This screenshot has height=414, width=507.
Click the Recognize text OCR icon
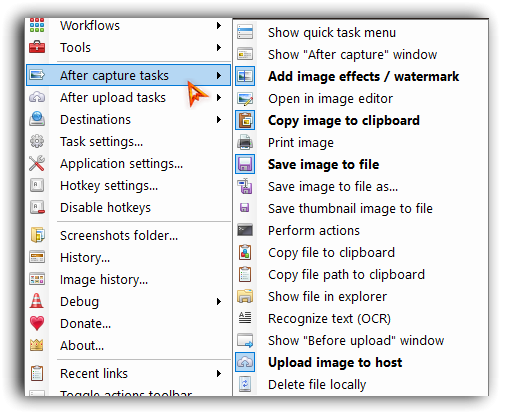coord(245,318)
